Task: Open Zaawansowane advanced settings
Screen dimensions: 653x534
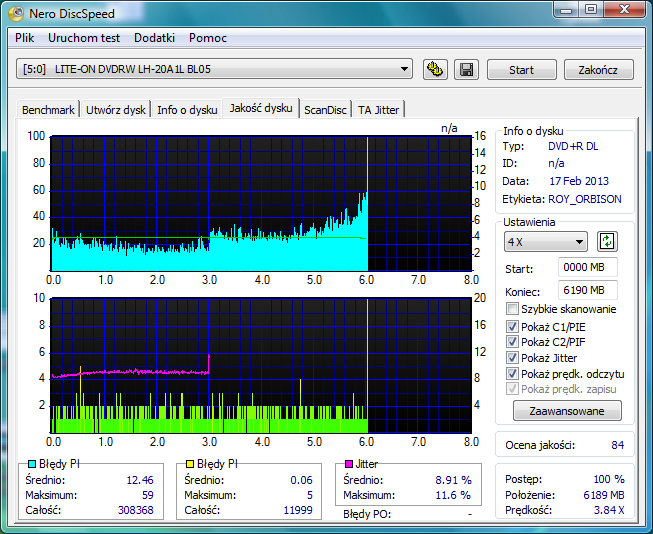Action: click(x=567, y=411)
